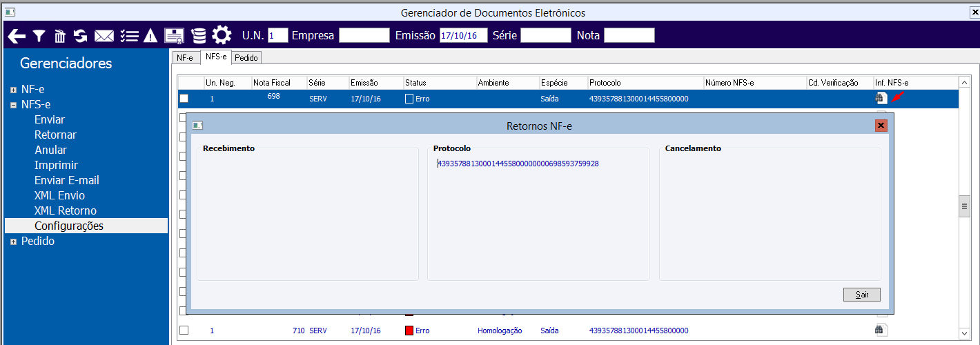Click the Emissão date field in the toolbar
This screenshot has width=980, height=345.
coord(463,35)
